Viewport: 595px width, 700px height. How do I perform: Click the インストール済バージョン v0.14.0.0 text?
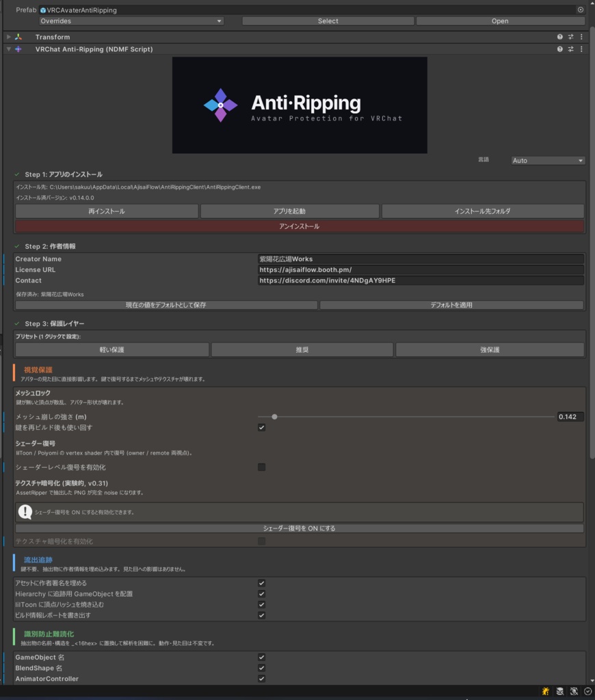[x=55, y=198]
